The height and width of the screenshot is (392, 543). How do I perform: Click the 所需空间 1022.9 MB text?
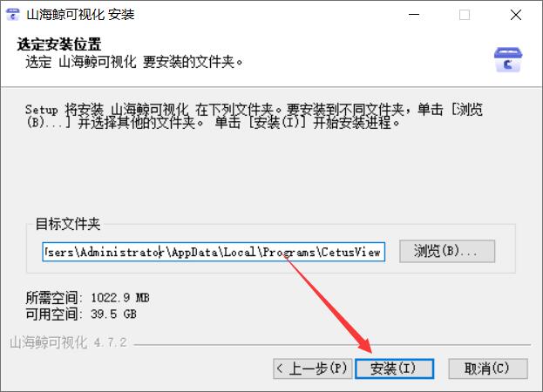[87, 298]
